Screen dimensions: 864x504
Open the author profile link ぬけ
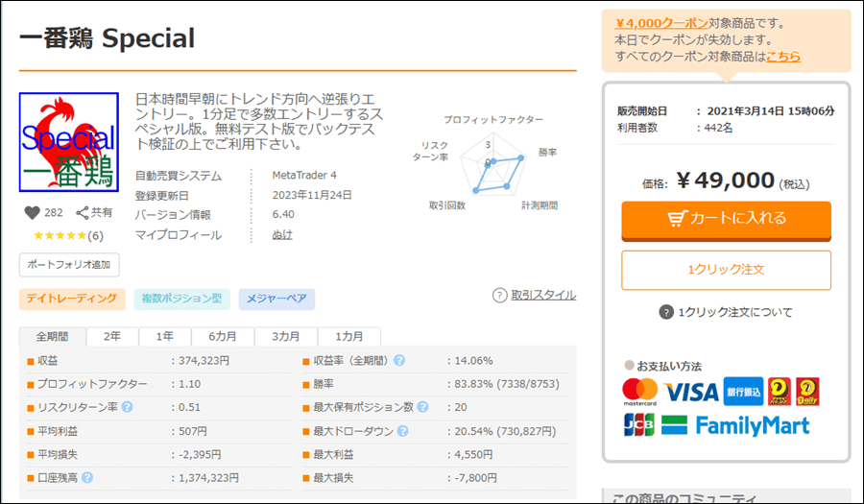282,235
